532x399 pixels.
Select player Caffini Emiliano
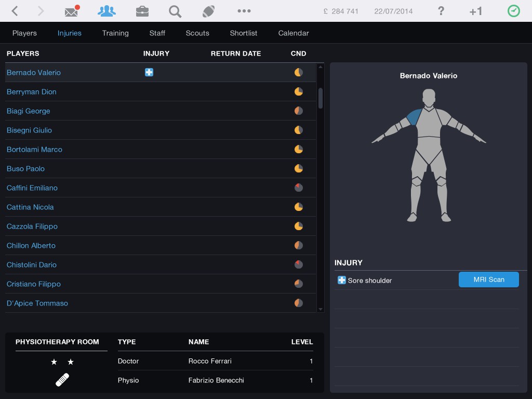[32, 188]
